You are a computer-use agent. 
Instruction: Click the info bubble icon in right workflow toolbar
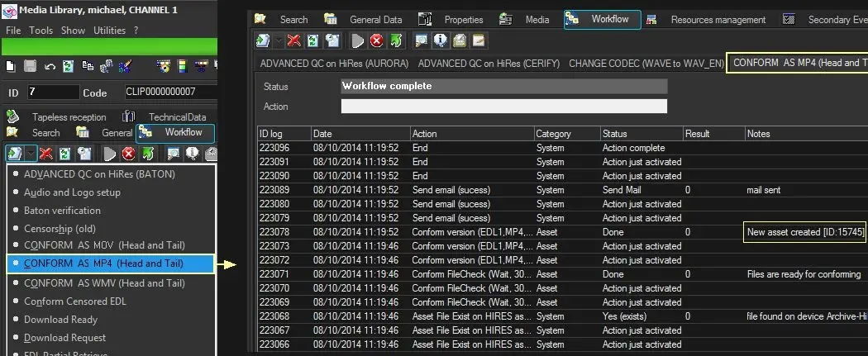tap(441, 40)
